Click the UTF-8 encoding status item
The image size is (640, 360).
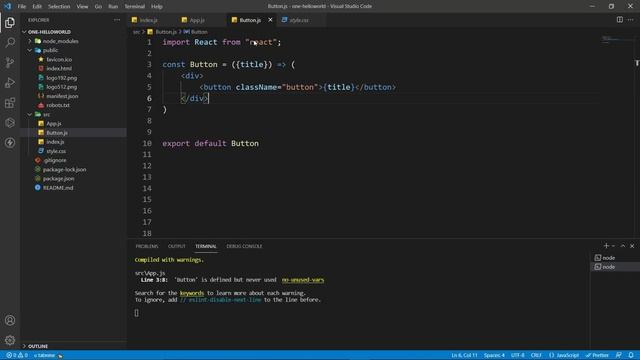518,356
